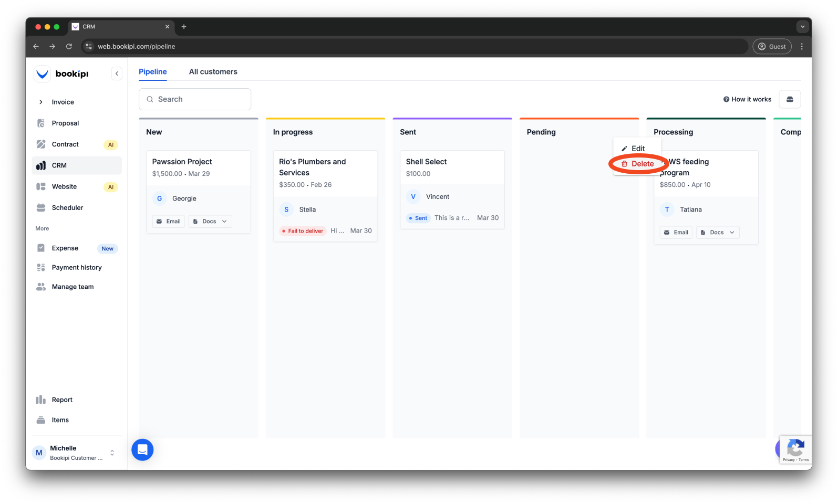838x504 pixels.
Task: Open the Pawssion Project card title
Action: 182,162
